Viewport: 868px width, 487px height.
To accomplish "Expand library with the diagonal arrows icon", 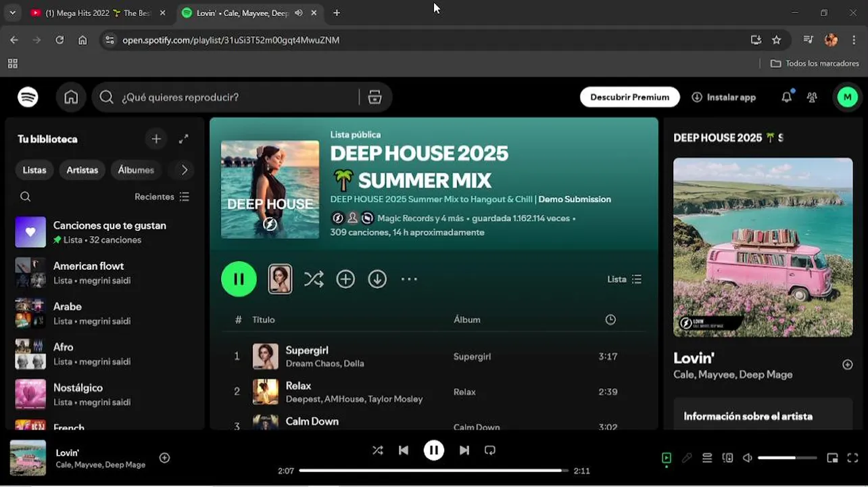I will click(x=183, y=139).
